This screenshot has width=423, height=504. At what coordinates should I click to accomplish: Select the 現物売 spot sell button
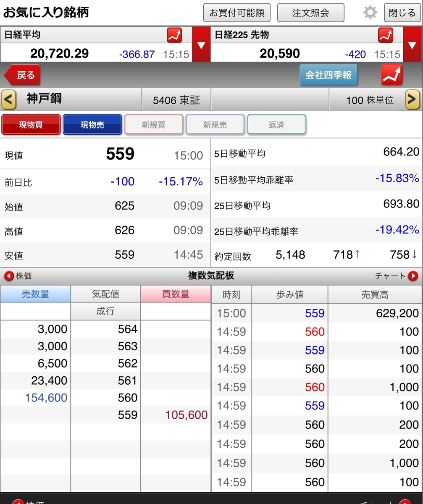coord(92,125)
